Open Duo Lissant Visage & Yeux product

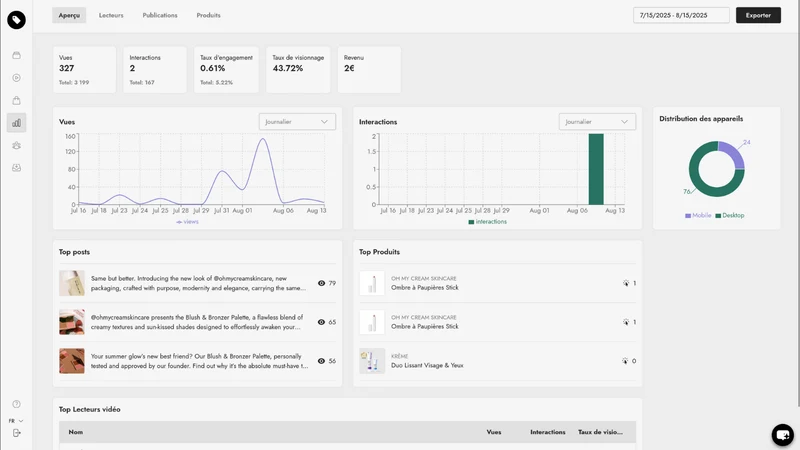pyautogui.click(x=427, y=365)
